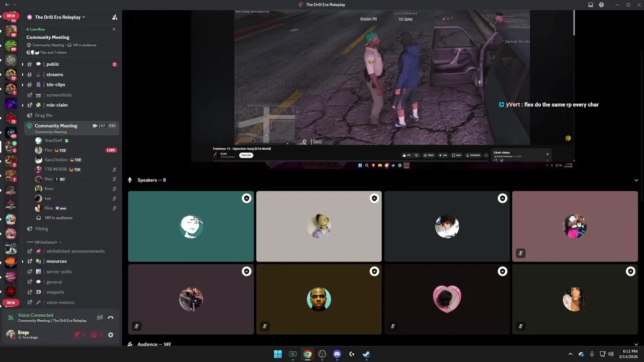644x362 pixels.
Task: Open the snippets channel
Action: [71, 292]
